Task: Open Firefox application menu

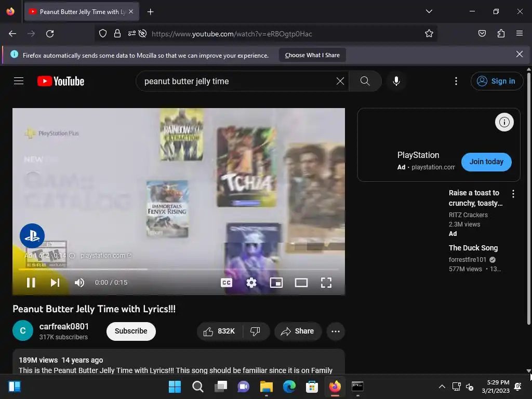Action: coord(519,33)
